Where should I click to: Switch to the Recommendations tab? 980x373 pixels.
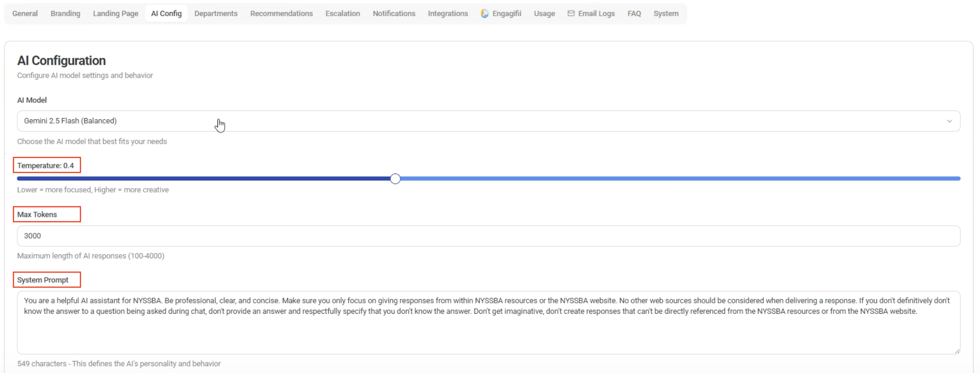coord(281,13)
